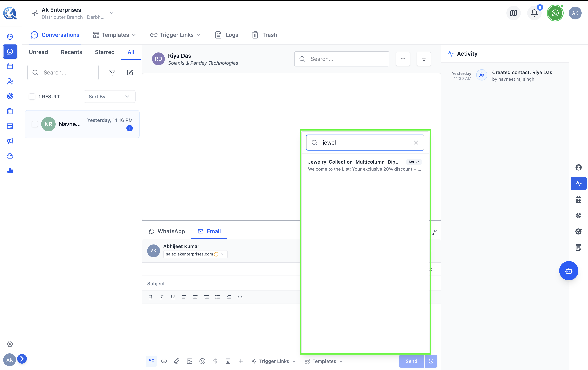This screenshot has height=370, width=588.
Task: Click the compose new conversation icon
Action: tap(130, 72)
